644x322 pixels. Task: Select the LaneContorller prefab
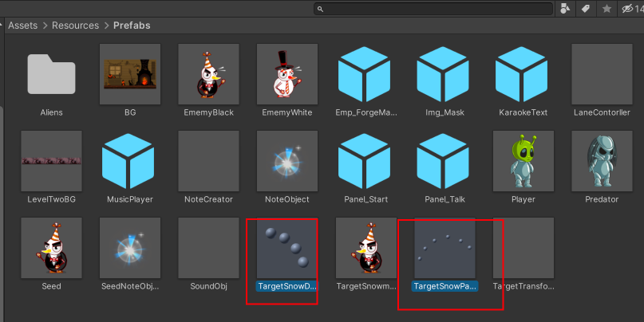tap(603, 74)
